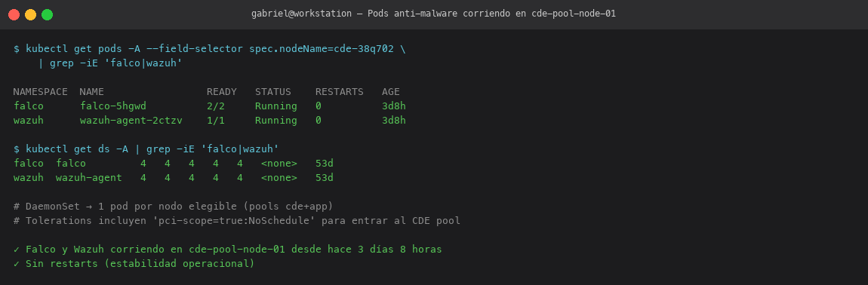The height and width of the screenshot is (285, 868).
Task: Click the falco daemonset name
Action: click(x=71, y=164)
